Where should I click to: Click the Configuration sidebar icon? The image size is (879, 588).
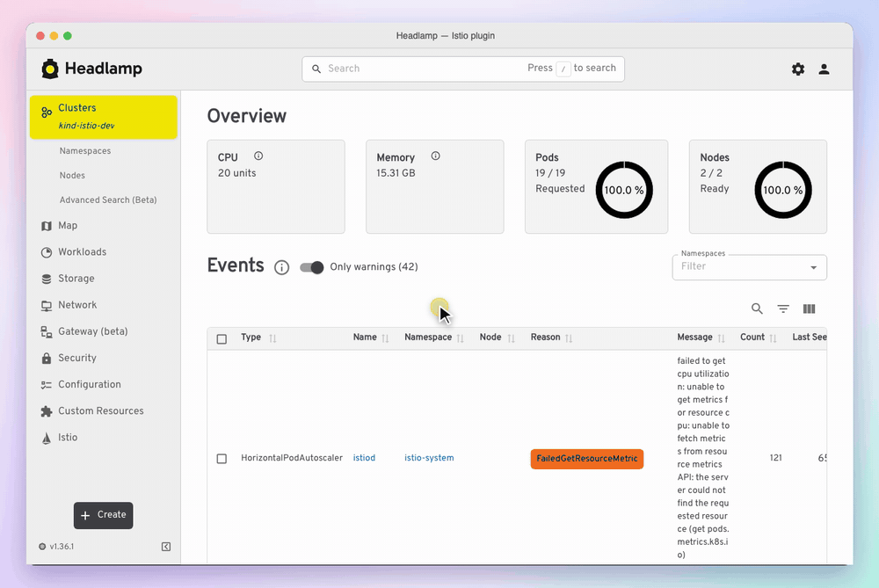(47, 384)
